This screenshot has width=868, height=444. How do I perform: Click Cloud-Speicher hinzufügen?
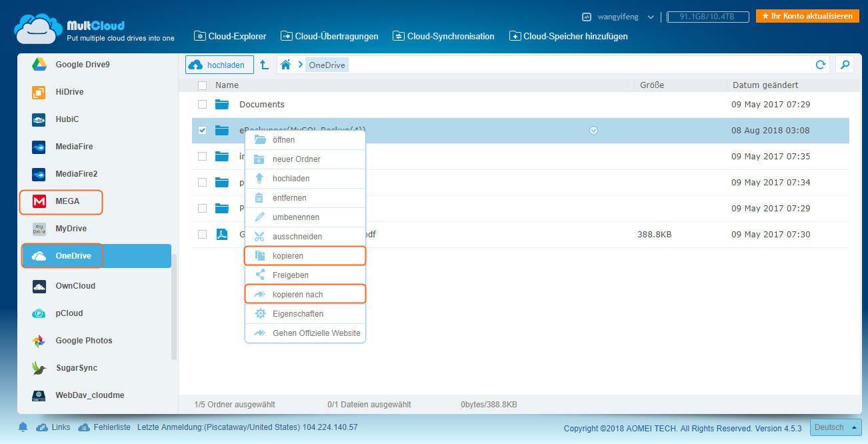569,36
